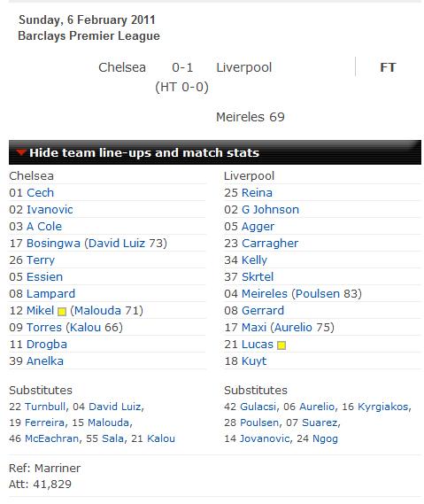Click Mikel's yellow card icon
Screen dimensions: 424x504
(62, 312)
